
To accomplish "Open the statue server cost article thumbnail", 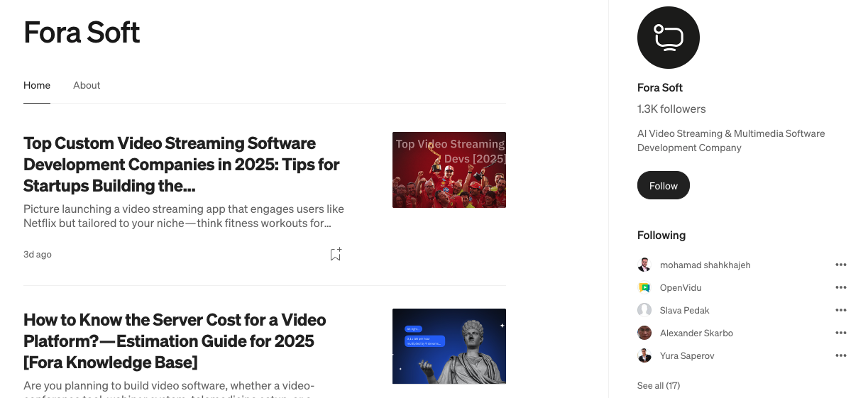I will pyautogui.click(x=449, y=346).
